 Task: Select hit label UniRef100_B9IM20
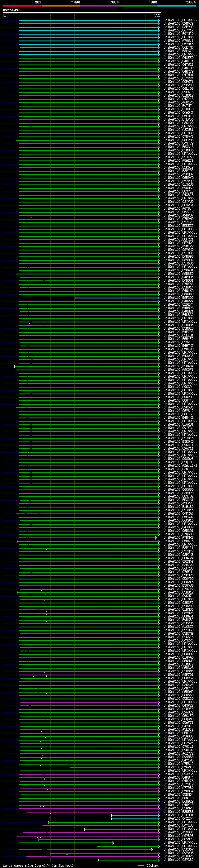pos(178,34)
